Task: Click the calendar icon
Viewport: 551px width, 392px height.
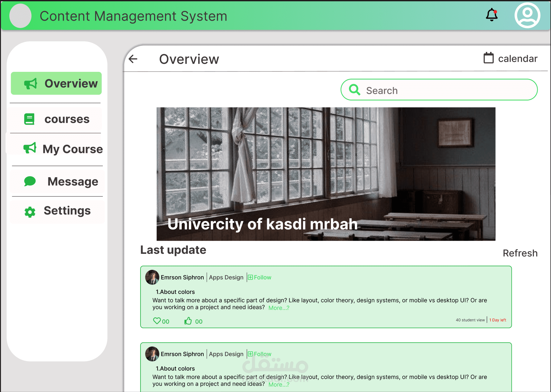Action: (x=488, y=58)
